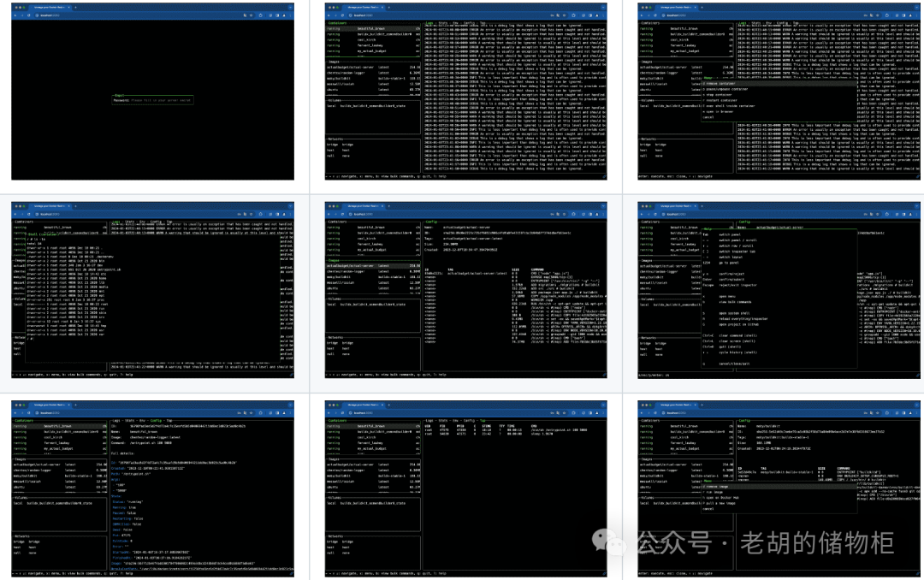
Task: Select chentex/random-logger image in log-view screenshot
Action: [374, 73]
